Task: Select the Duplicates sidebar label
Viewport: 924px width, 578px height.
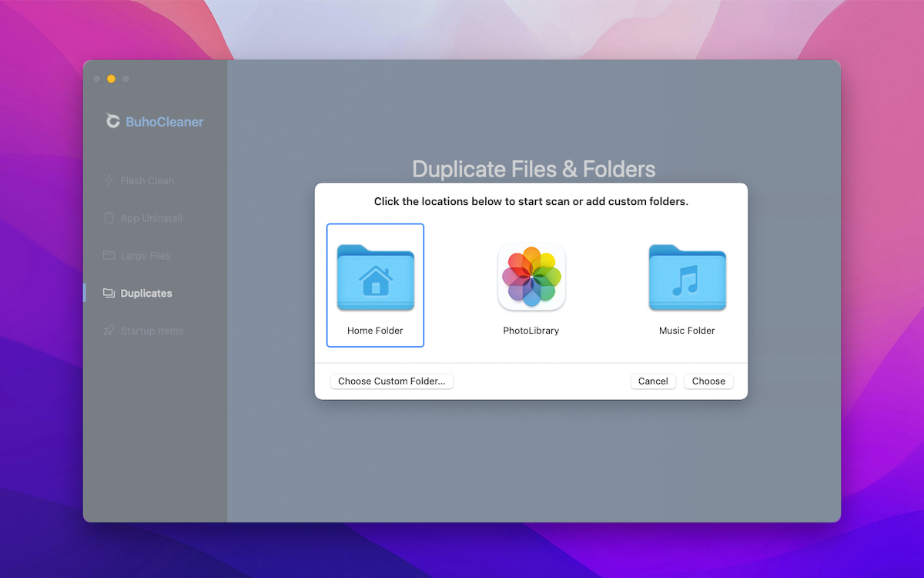Action: 146,294
